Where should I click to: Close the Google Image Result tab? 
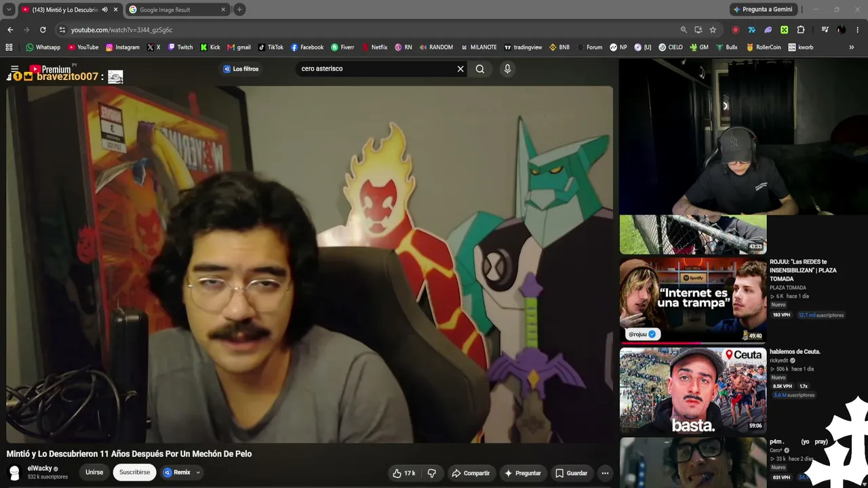[x=223, y=9]
